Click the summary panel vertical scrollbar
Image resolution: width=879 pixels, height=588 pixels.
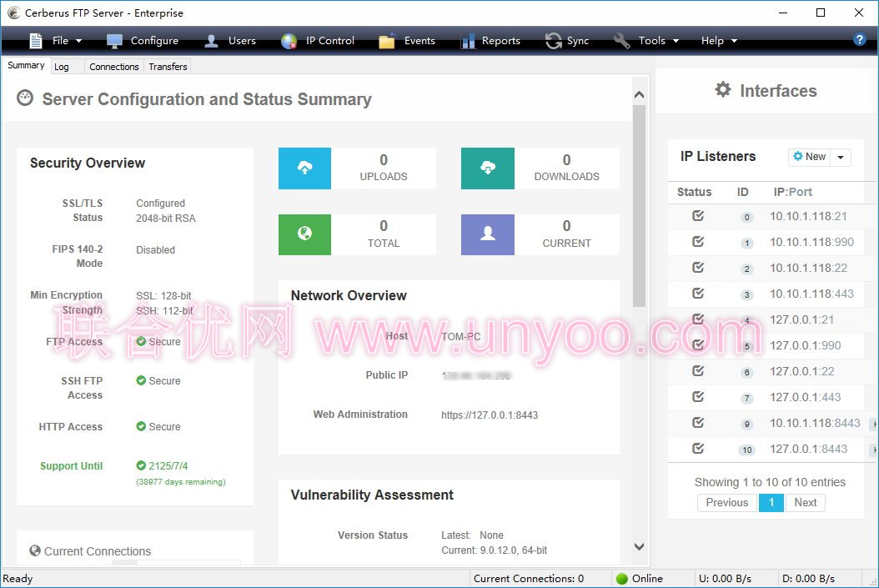[640, 209]
